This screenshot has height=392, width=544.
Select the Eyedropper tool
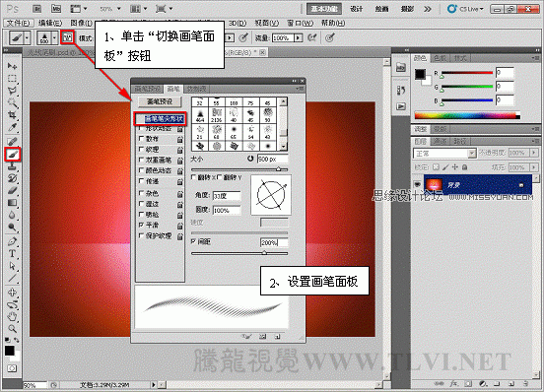tap(12, 127)
